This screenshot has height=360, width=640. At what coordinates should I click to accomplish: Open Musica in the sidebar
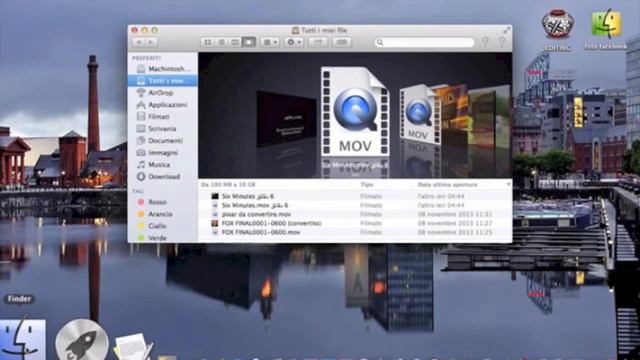(163, 164)
